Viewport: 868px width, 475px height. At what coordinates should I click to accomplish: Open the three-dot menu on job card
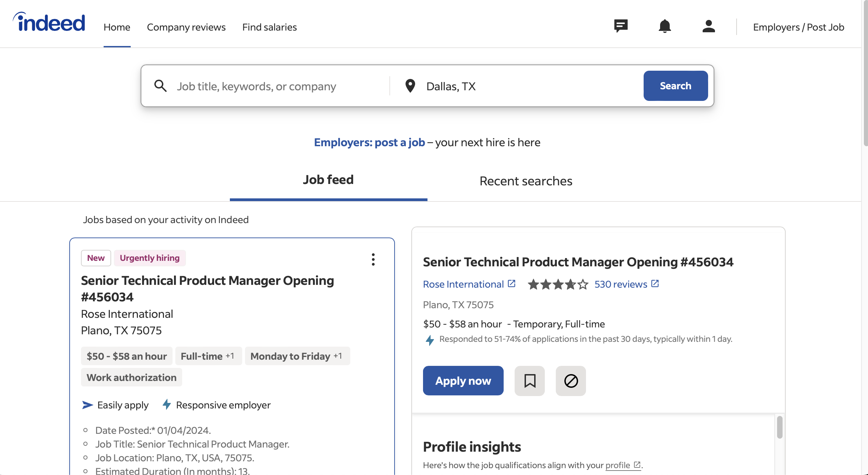pyautogui.click(x=373, y=259)
